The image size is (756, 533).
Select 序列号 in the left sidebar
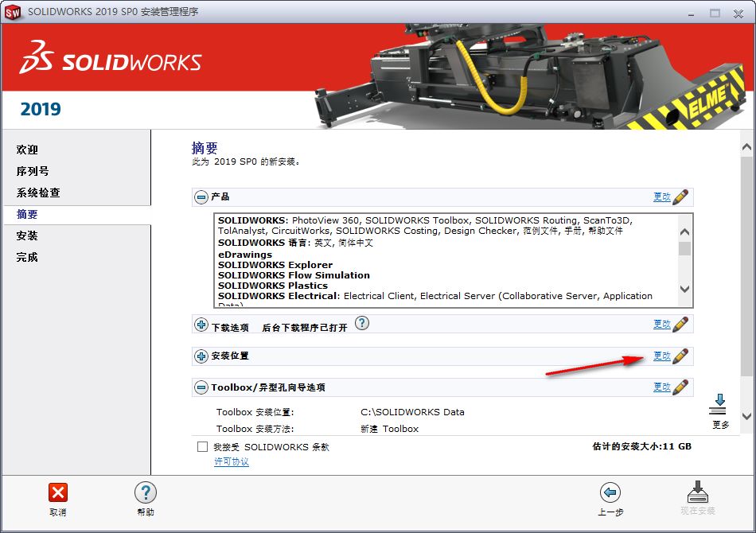tap(29, 170)
